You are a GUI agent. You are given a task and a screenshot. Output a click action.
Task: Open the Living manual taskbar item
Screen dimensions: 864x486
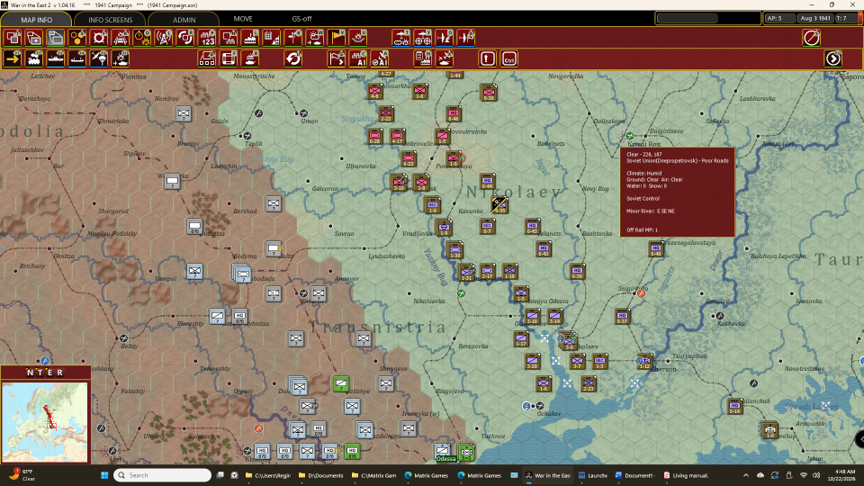point(686,475)
